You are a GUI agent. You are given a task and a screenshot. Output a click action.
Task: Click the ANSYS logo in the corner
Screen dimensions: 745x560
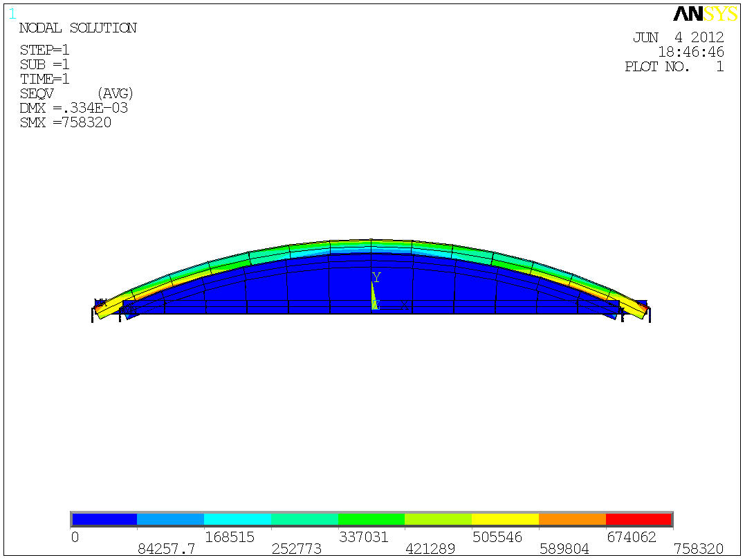[706, 14]
